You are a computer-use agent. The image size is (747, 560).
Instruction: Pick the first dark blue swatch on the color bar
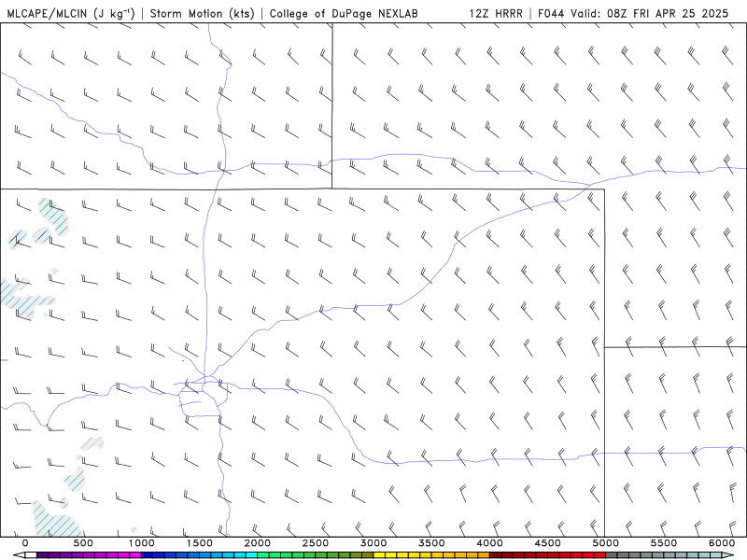(147, 554)
